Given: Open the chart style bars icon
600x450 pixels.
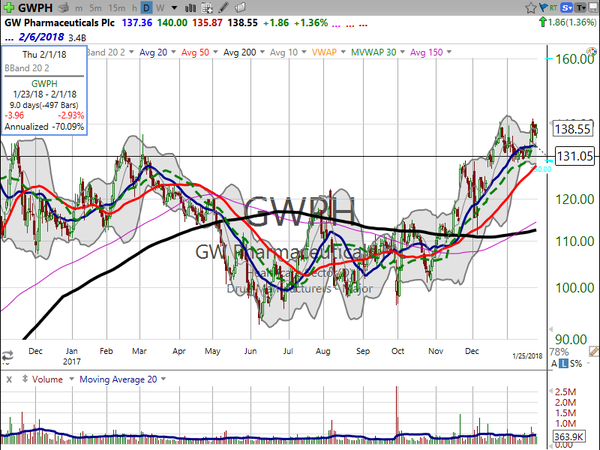Looking at the screenshot, I should click(190, 8).
